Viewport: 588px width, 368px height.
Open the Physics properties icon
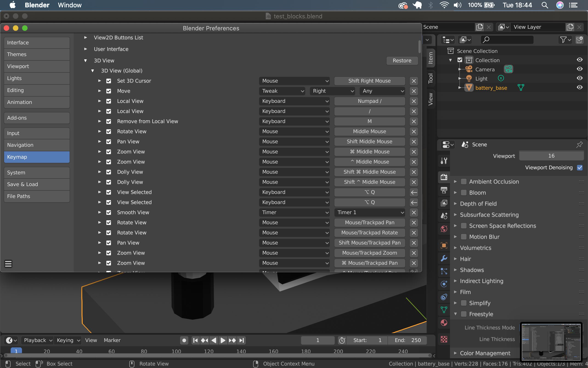[x=444, y=284]
